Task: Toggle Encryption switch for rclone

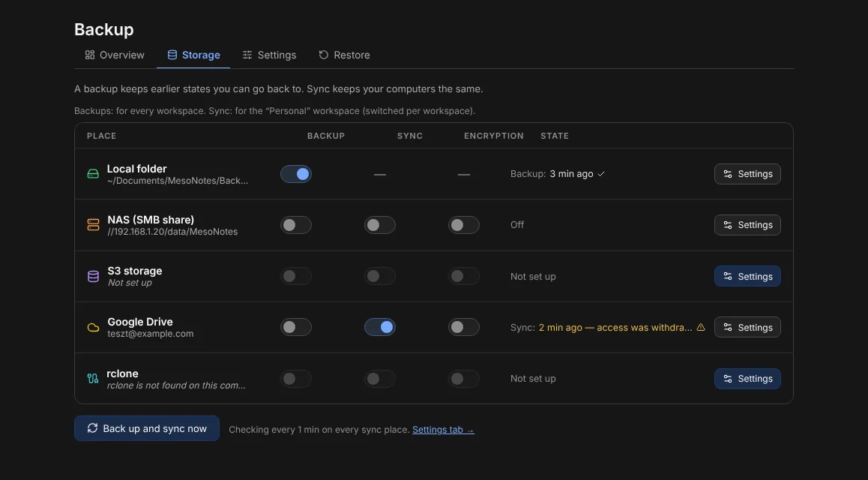Action: pos(464,379)
